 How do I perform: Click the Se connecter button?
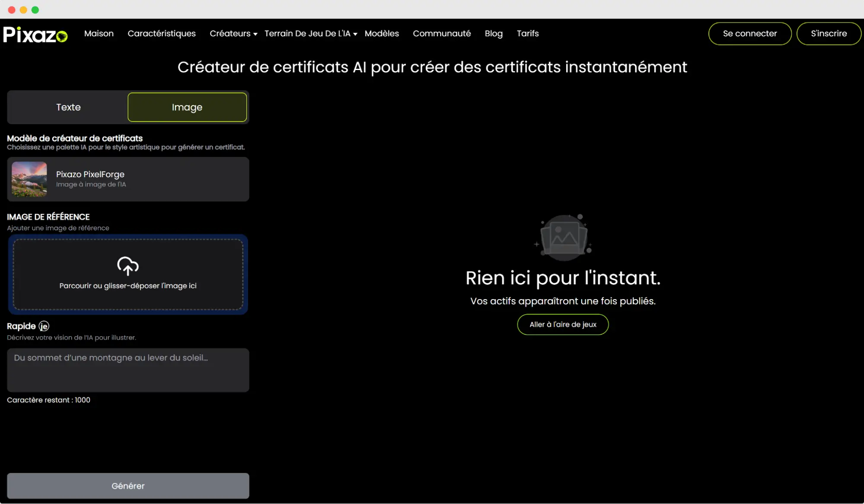point(749,34)
